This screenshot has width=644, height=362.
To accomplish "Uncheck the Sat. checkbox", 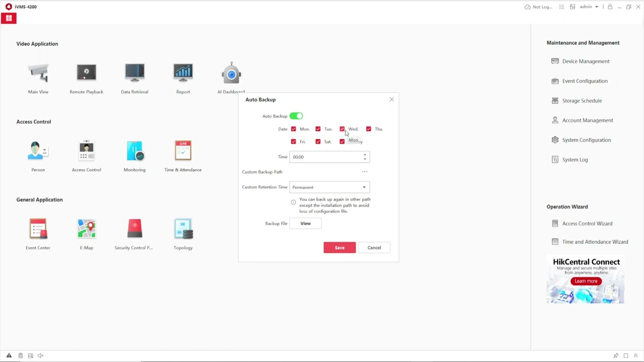I will click(x=318, y=142).
